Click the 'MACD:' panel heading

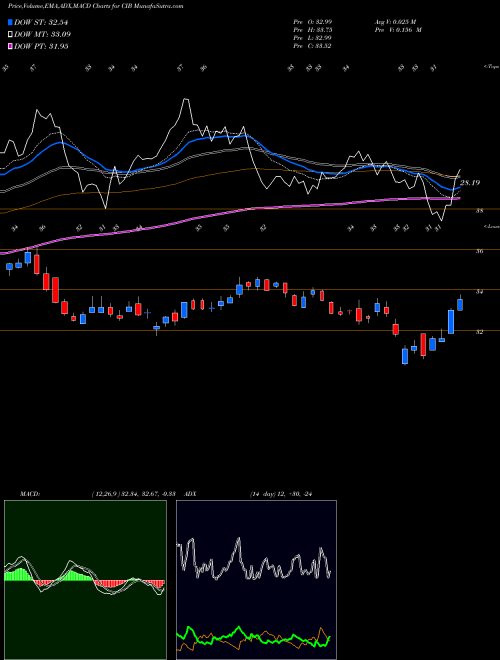pyautogui.click(x=30, y=494)
